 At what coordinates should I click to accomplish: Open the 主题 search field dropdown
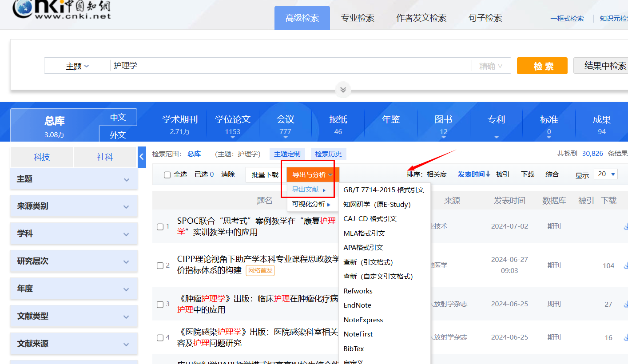tap(77, 66)
